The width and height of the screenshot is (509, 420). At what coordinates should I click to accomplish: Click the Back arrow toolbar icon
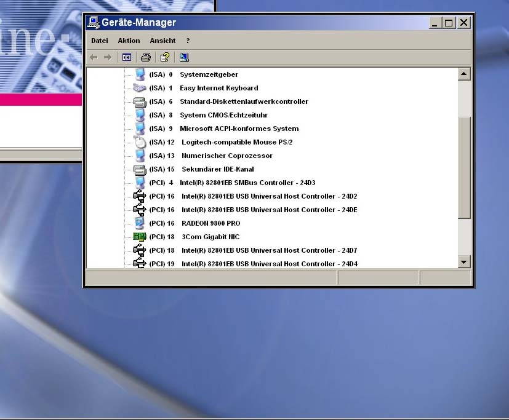[x=94, y=57]
